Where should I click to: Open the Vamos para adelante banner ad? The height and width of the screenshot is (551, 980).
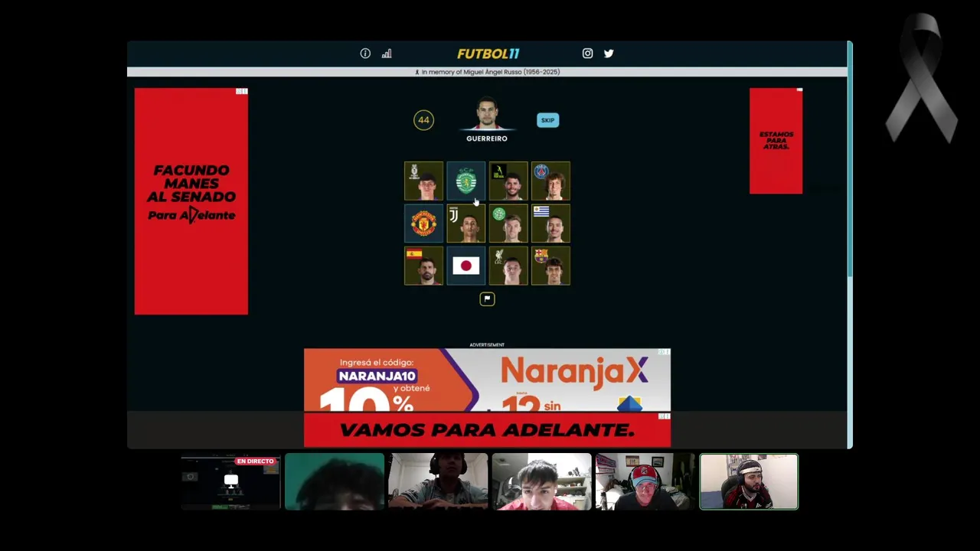click(487, 430)
